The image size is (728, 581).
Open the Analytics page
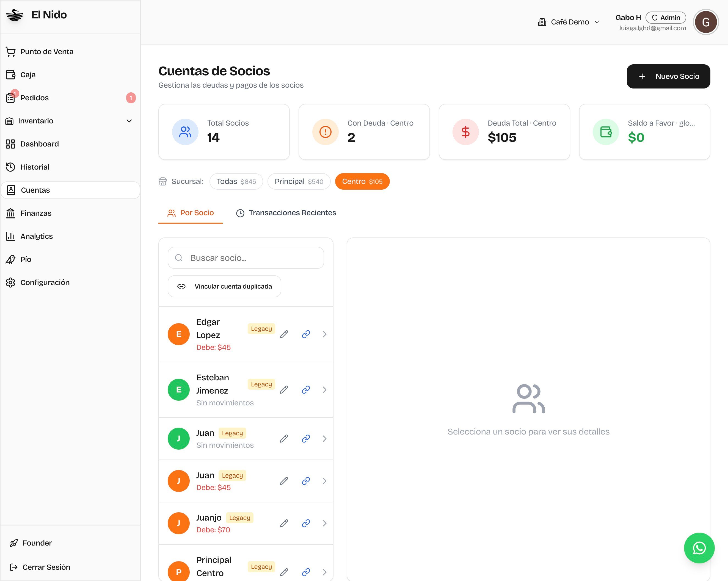70,236
